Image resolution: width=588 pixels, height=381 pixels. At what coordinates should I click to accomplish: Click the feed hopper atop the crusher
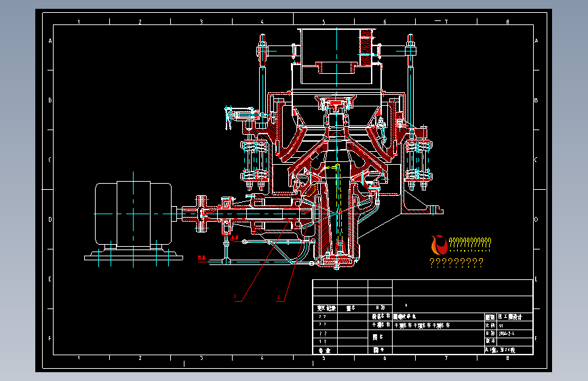pyautogui.click(x=337, y=56)
